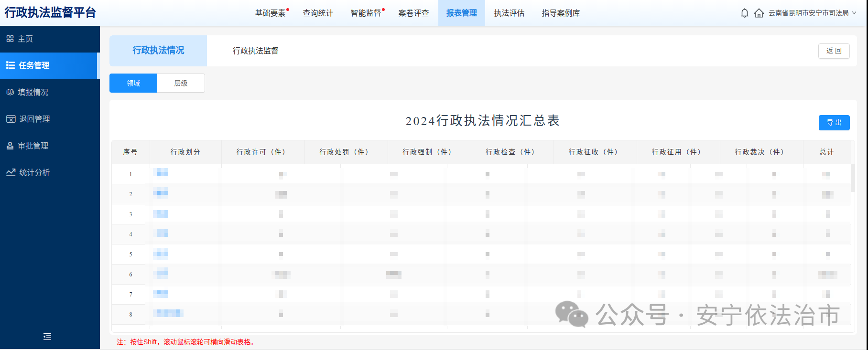Open 主页 from the sidebar
Screen dimensions: 868x350
pyautogui.click(x=25, y=39)
